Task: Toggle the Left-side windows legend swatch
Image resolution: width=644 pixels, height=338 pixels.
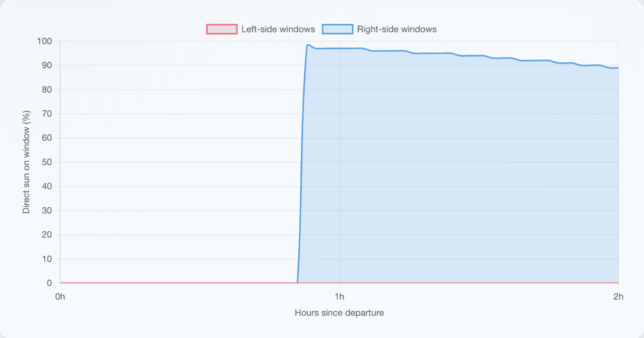Action: [x=221, y=29]
